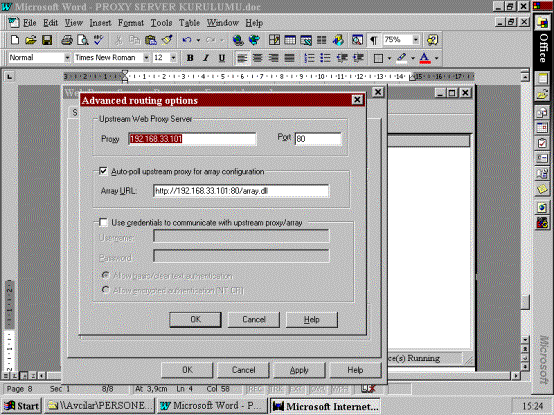Screen dimensions: 554x415
Task: Toggle bulleted list icon
Action: click(325, 58)
